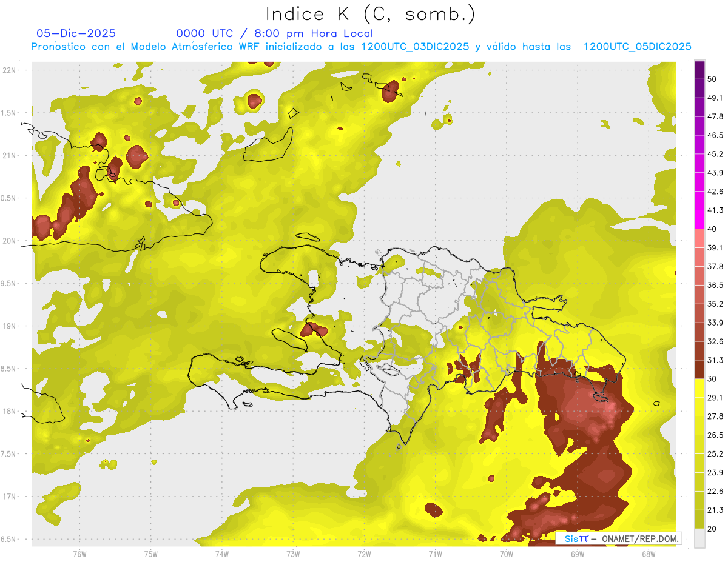Click the '30' color scale value
Viewport: 728px width, 562px height.
712,379
